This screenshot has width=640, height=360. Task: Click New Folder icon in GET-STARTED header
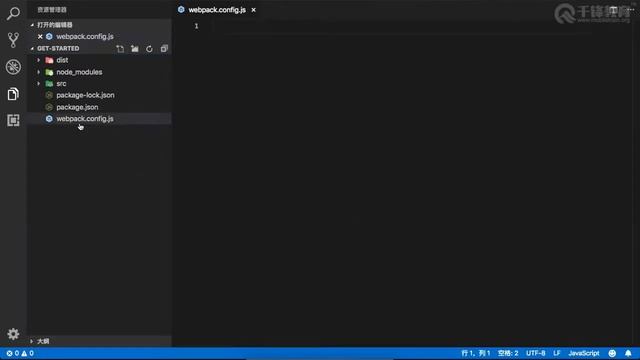(x=135, y=49)
